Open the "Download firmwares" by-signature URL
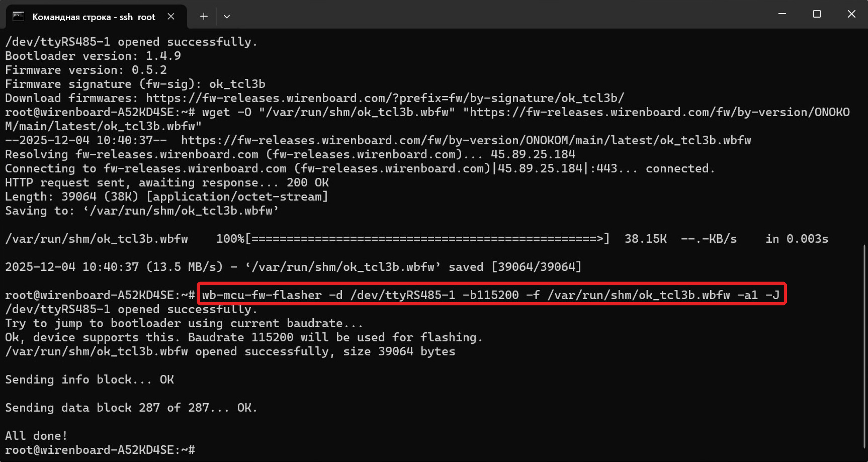The image size is (868, 462). [x=385, y=98]
